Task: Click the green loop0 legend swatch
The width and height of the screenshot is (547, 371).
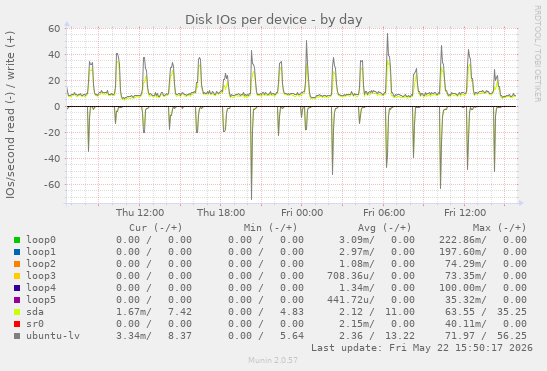Action: [x=17, y=240]
